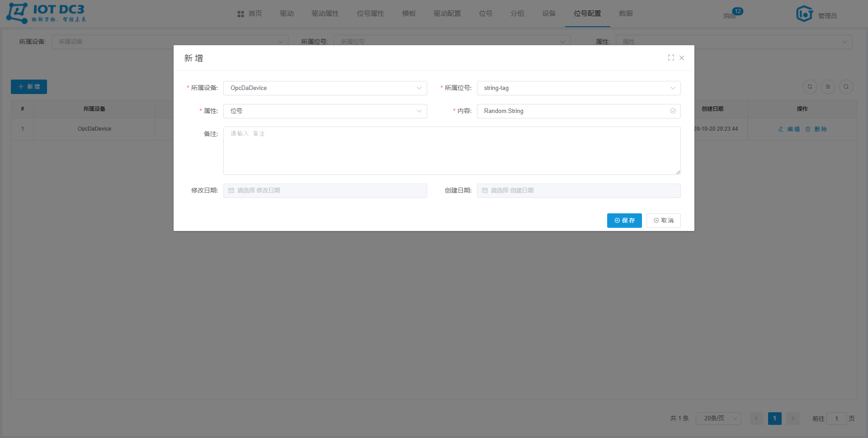Click the fullscreen icon in the dialog header

[671, 58]
